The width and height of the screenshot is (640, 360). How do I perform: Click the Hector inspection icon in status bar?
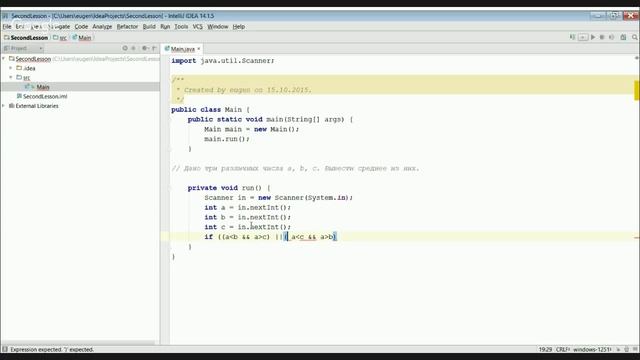coord(627,349)
